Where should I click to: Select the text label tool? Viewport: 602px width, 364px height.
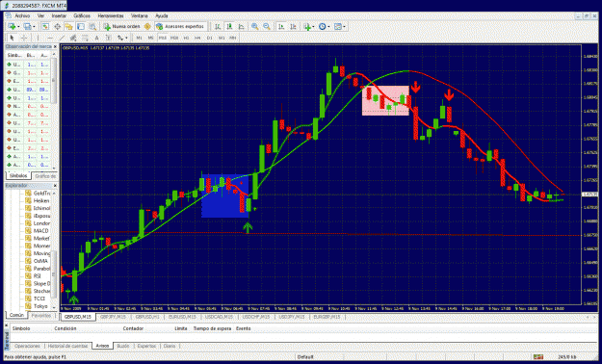click(109, 38)
